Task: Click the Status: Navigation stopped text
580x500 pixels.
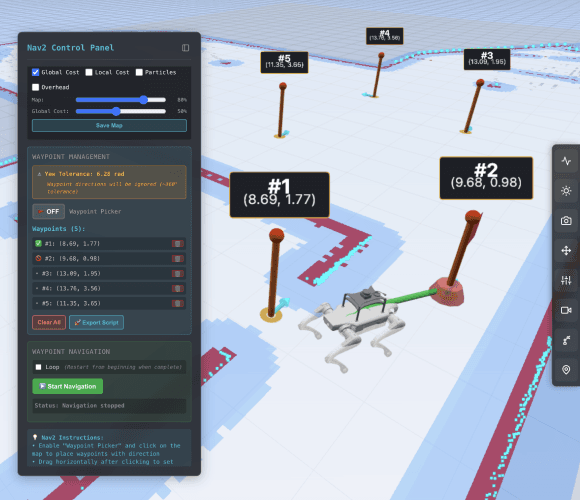Action: [80, 406]
